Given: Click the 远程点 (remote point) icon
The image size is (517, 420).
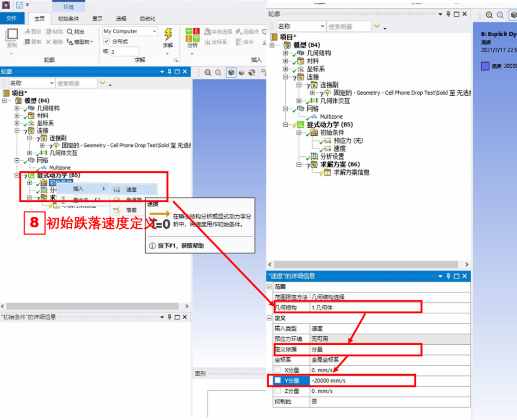Looking at the screenshot, I should tap(239, 32).
